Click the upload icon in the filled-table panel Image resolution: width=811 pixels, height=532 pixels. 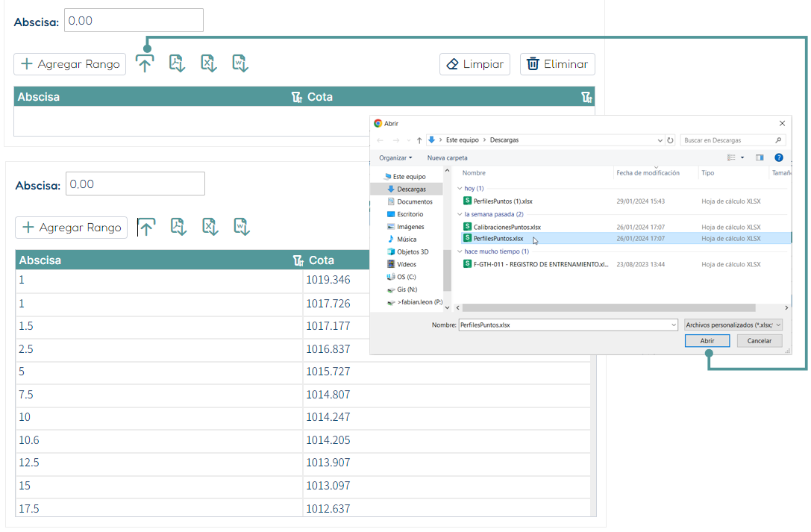146,227
